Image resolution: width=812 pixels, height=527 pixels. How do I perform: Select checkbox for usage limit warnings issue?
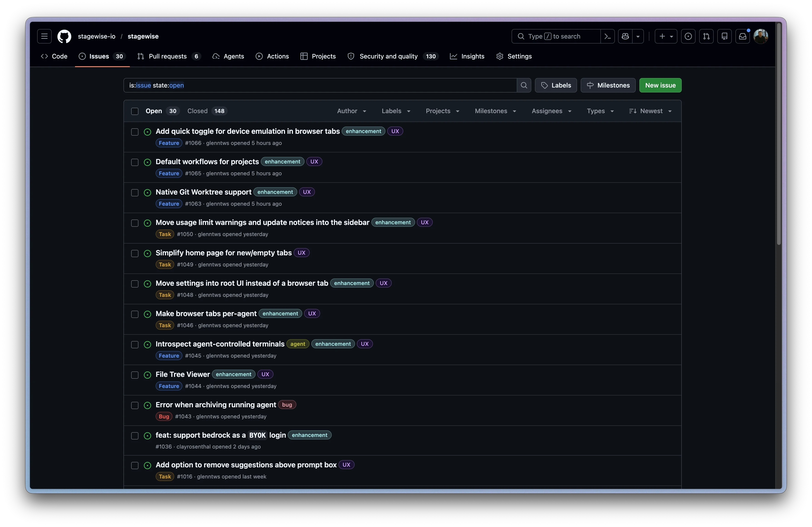135,223
